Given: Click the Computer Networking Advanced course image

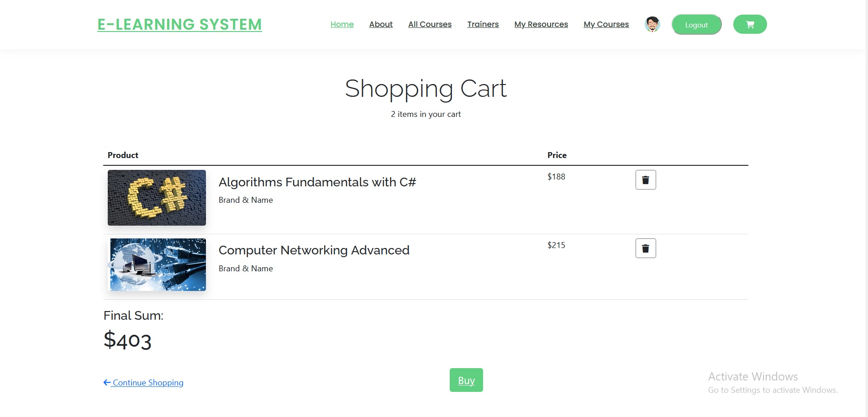Looking at the screenshot, I should pyautogui.click(x=157, y=264).
